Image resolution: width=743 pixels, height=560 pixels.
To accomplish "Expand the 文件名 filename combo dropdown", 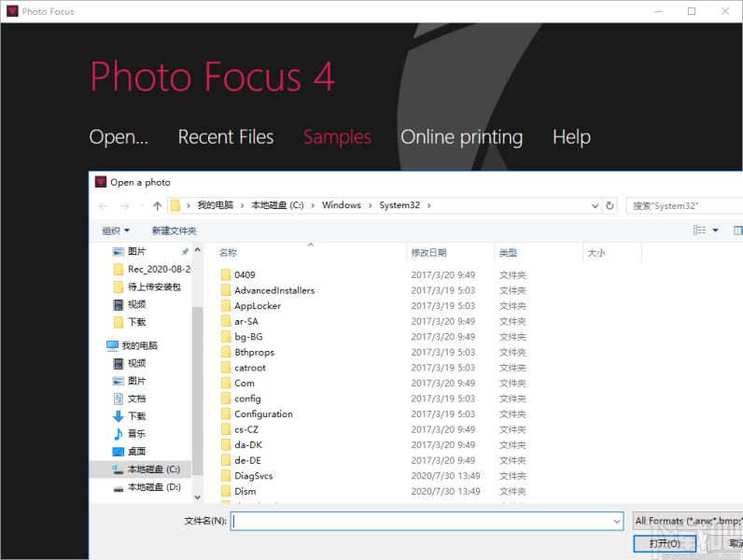I will pos(617,521).
